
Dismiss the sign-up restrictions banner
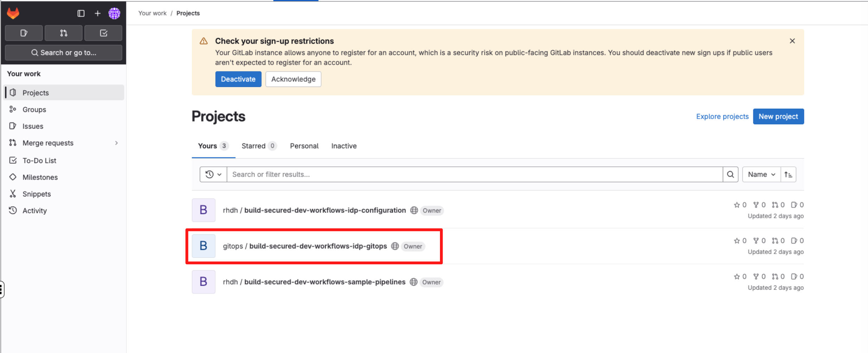click(x=792, y=41)
